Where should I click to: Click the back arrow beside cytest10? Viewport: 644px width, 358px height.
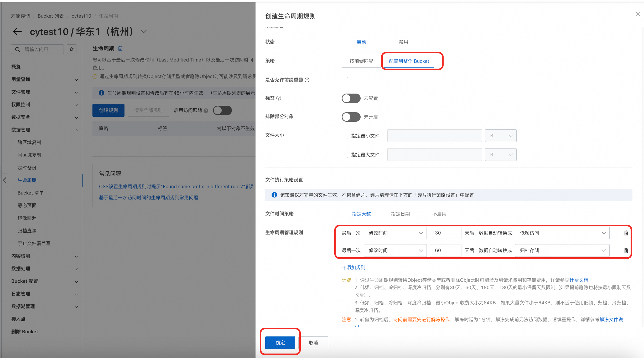click(x=17, y=32)
